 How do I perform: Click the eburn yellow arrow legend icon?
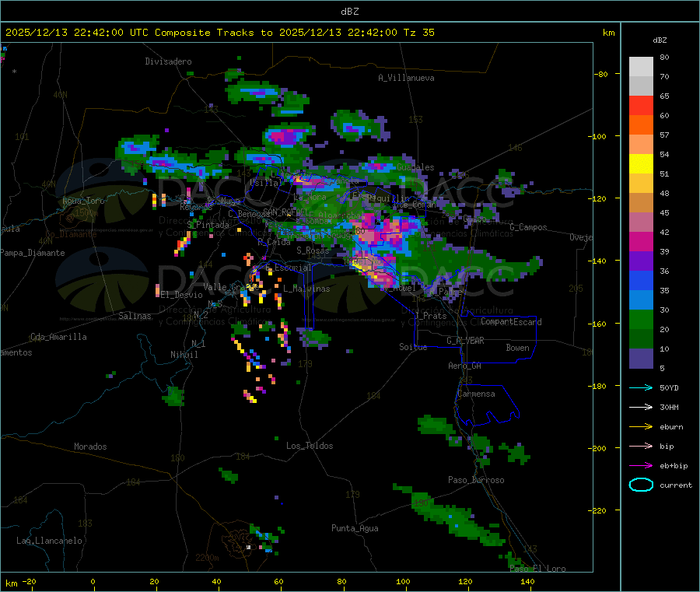coord(641,427)
